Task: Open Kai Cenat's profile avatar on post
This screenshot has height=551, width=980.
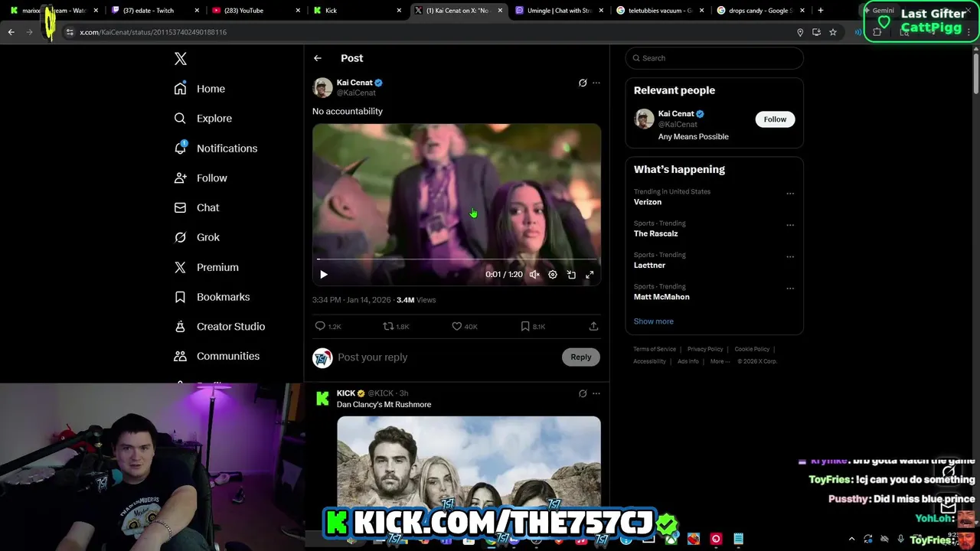Action: pos(322,87)
